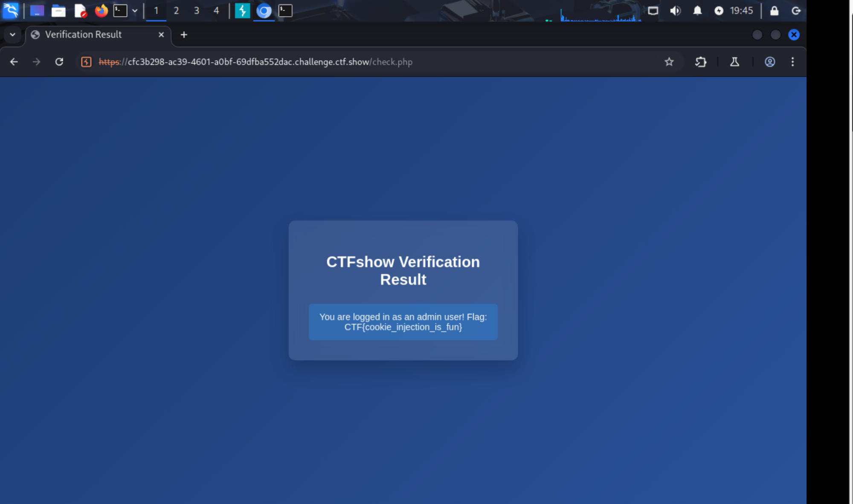Open the extensions puzzle icon
The image size is (853, 504).
[x=700, y=62]
